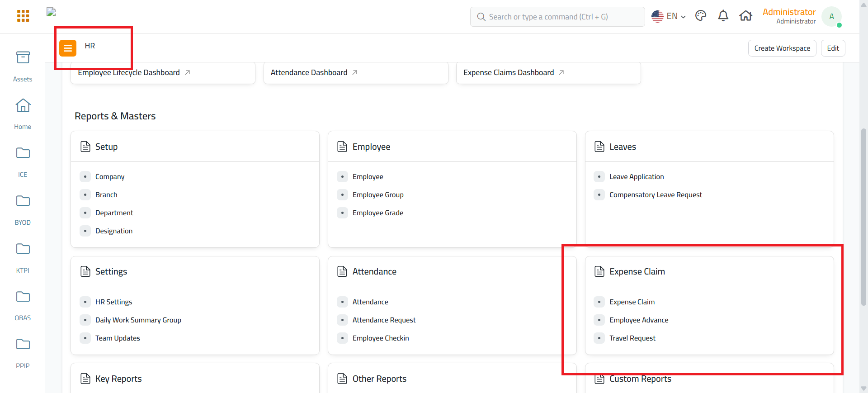This screenshot has height=393, width=868.
Task: Open the KTPI folder in the sidebar
Action: pyautogui.click(x=23, y=258)
